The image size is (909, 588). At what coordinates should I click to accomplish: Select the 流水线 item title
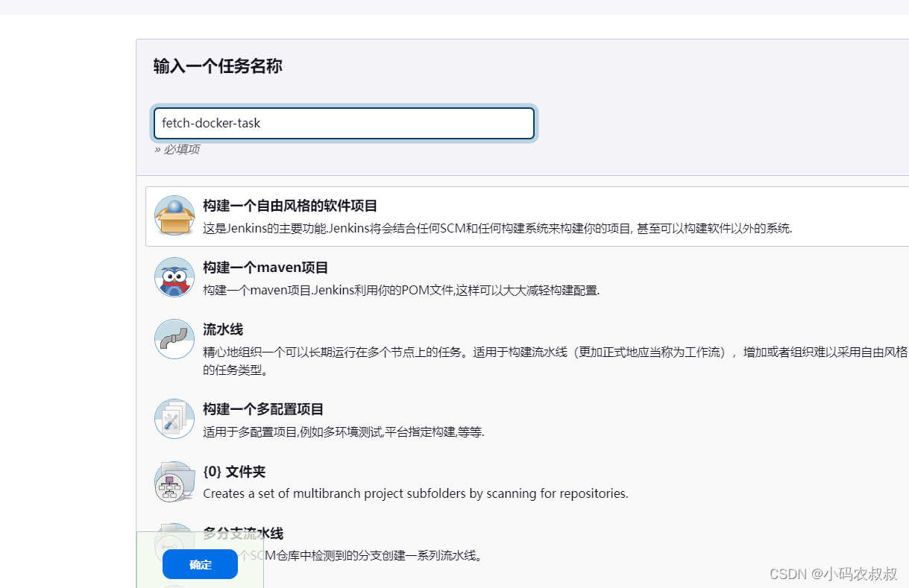tap(223, 329)
